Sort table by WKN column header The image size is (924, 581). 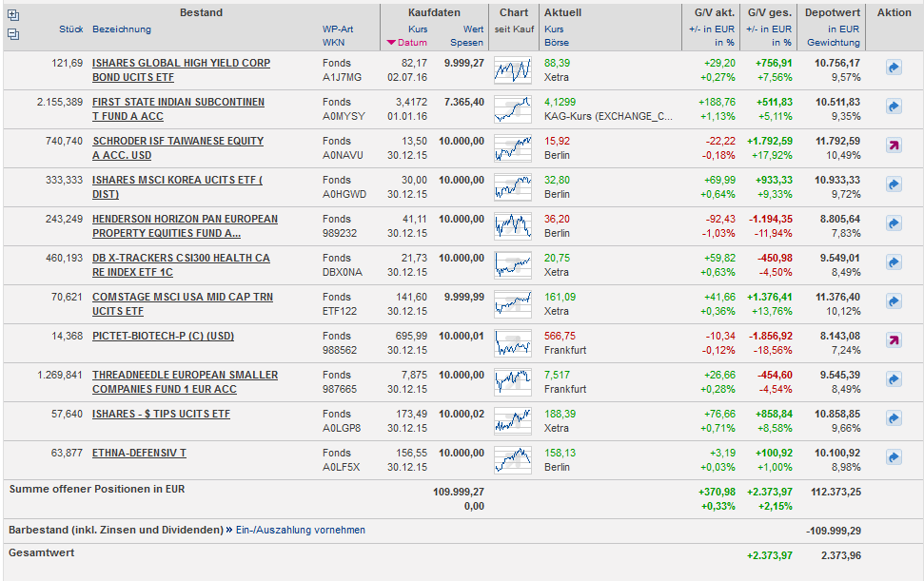[x=333, y=43]
